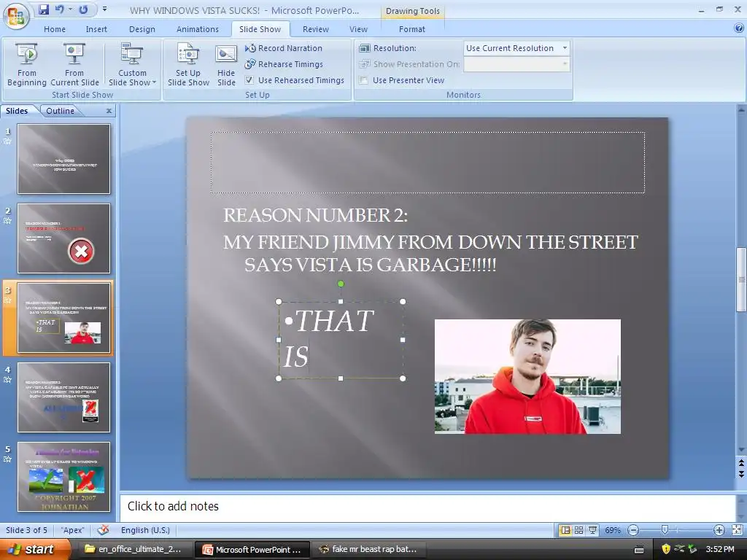Viewport: 747px width, 560px height.
Task: Select slide 4 thumbnail
Action: (x=64, y=397)
